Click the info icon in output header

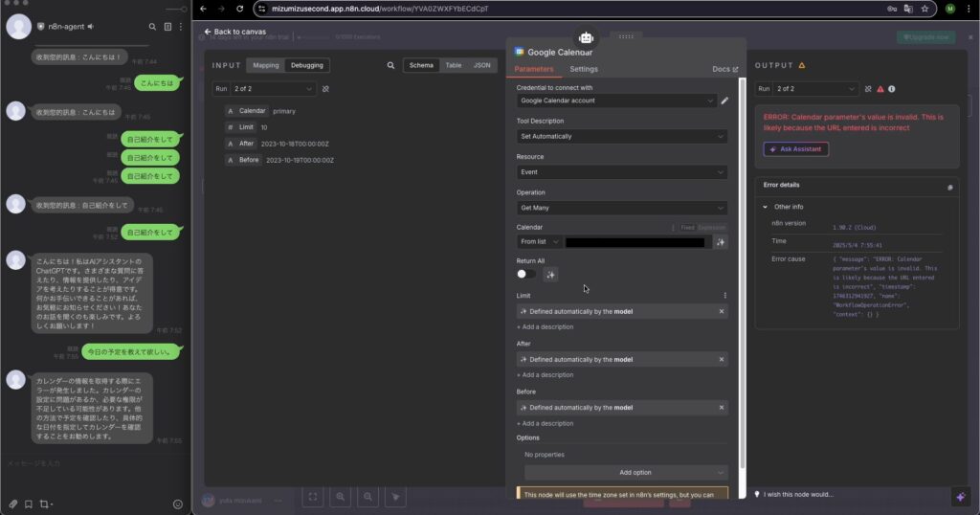click(892, 89)
